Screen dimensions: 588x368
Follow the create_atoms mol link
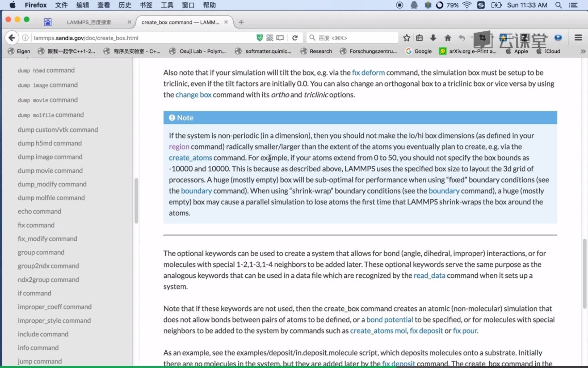pos(378,331)
